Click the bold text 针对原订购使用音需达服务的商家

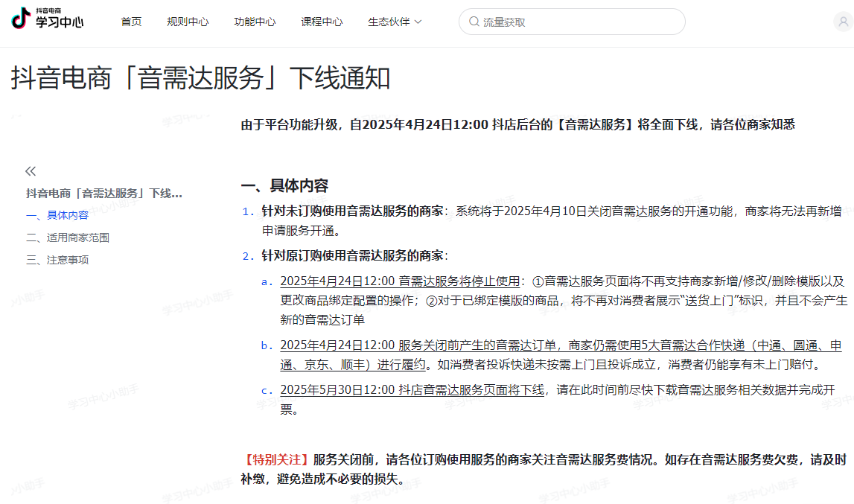352,255
